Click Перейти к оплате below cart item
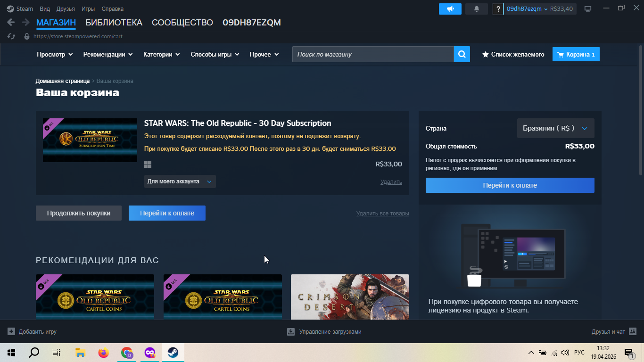Screen dimensions: 644x362 click(x=167, y=213)
